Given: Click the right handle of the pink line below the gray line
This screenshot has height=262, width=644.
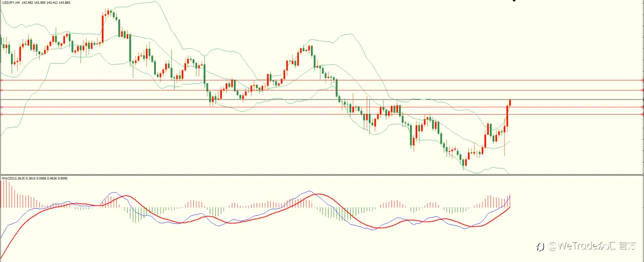Looking at the screenshot, I should 642,107.
